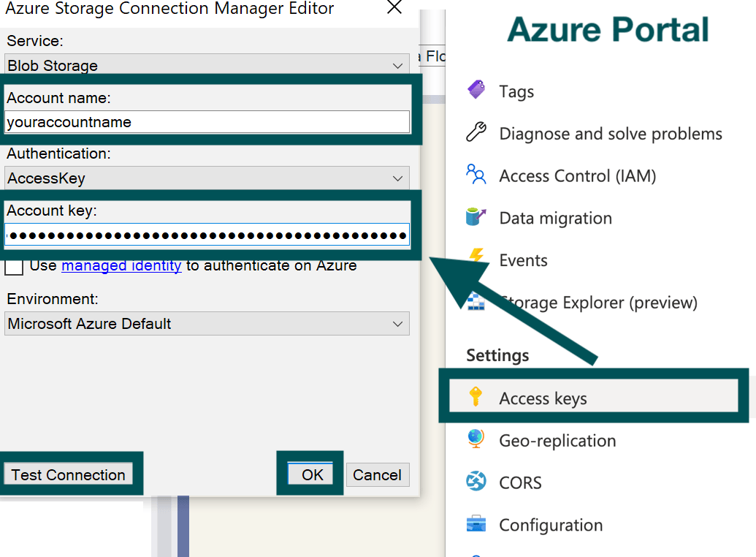Screen dimensions: 756x557
Task: Select Access keys under Settings
Action: [x=594, y=395]
